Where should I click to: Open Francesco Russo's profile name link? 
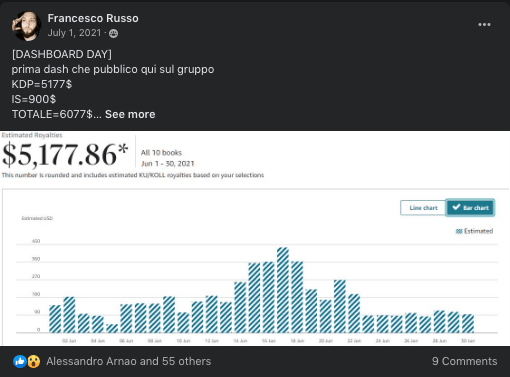pos(93,18)
